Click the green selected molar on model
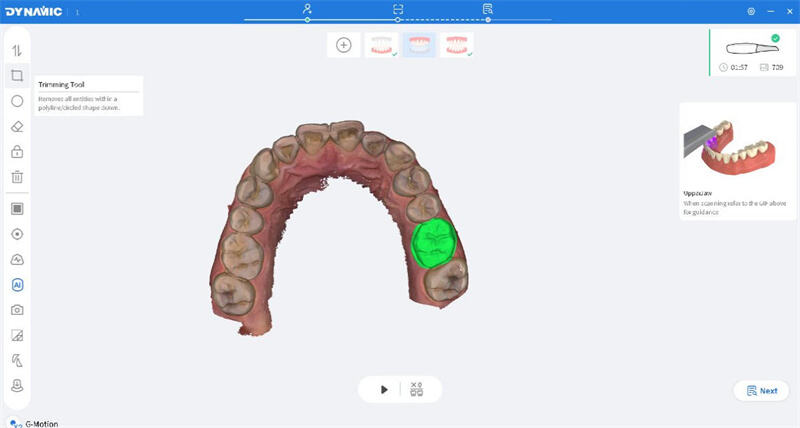 tap(434, 243)
